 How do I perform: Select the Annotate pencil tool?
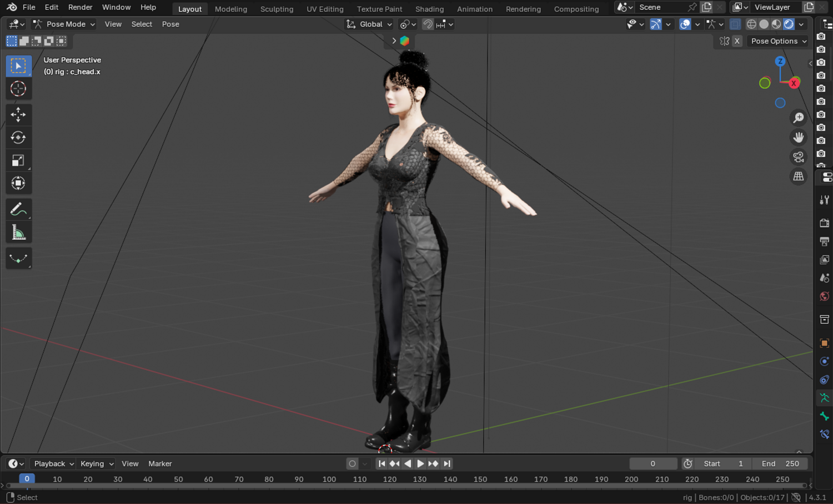tap(18, 209)
